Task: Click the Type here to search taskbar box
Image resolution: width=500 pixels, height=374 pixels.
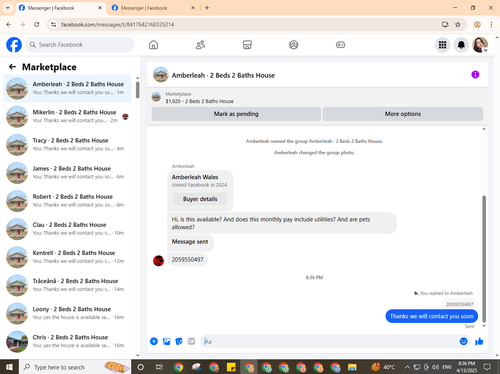Action: (75, 367)
